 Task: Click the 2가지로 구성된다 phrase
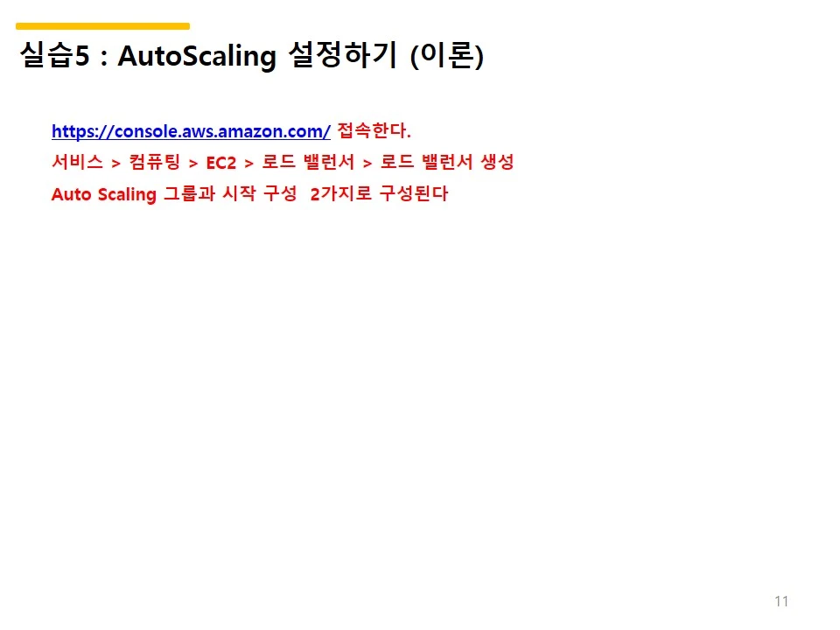click(379, 193)
